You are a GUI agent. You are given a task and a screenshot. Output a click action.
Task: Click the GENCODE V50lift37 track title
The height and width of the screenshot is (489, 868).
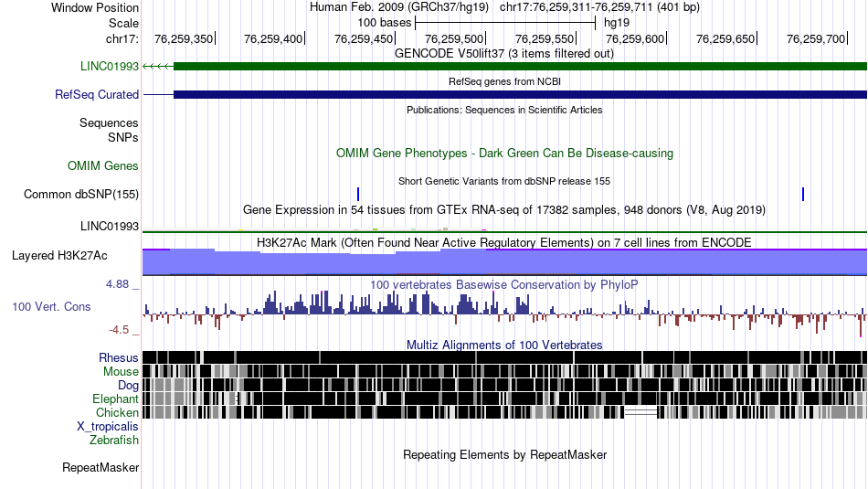click(x=504, y=54)
